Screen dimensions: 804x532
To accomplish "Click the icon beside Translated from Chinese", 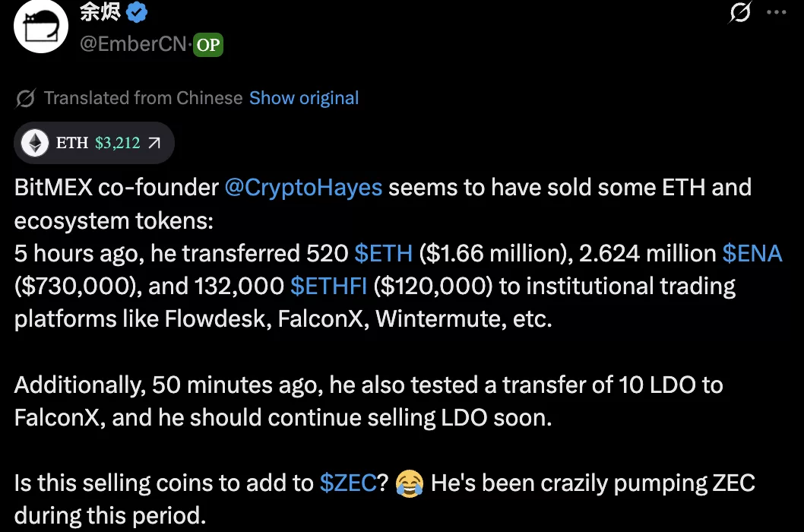I will coord(25,98).
